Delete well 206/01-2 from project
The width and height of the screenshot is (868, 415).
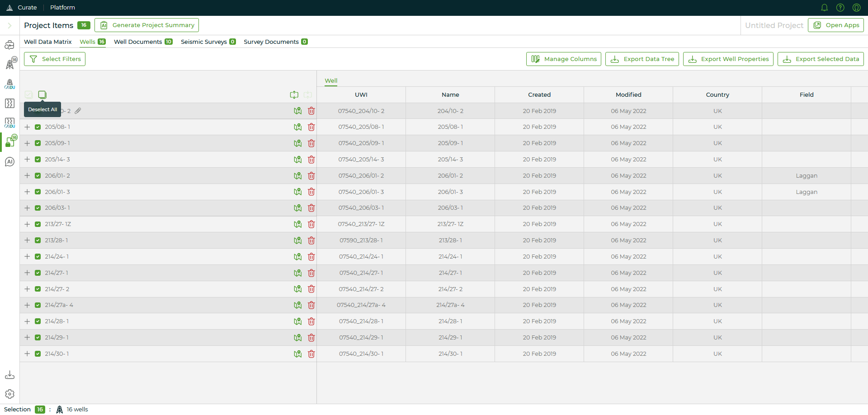pos(311,176)
